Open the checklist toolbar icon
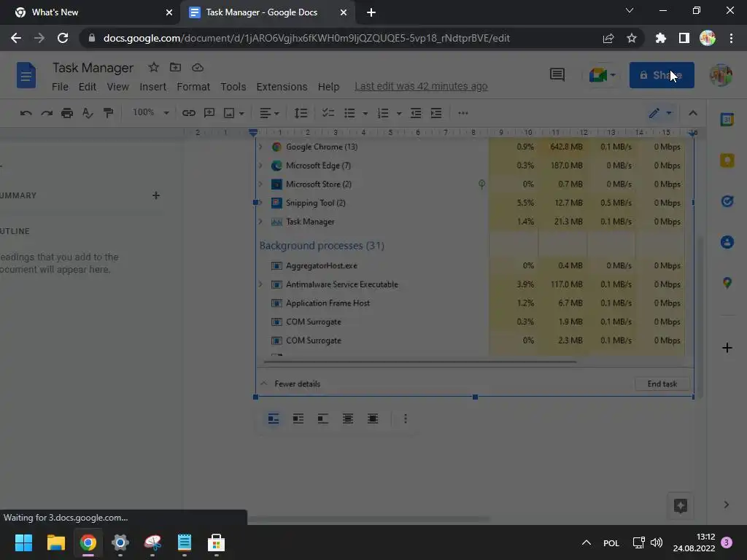The image size is (747, 560). [328, 113]
